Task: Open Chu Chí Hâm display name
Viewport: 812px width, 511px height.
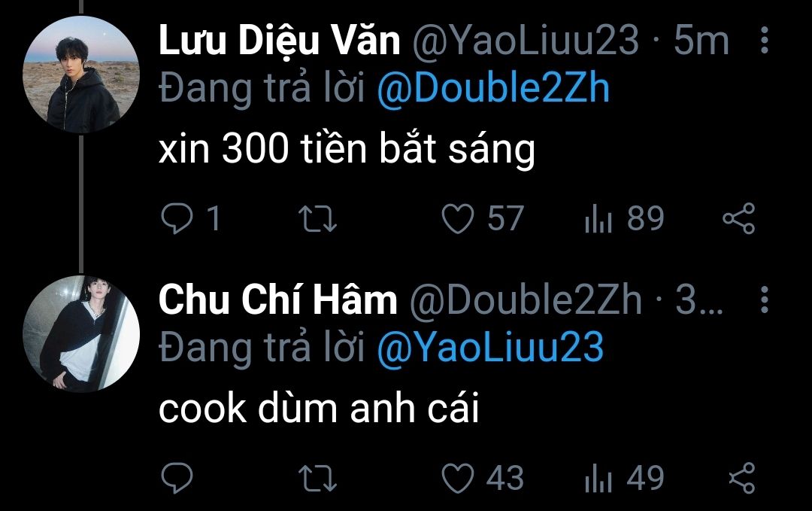Action: click(278, 300)
